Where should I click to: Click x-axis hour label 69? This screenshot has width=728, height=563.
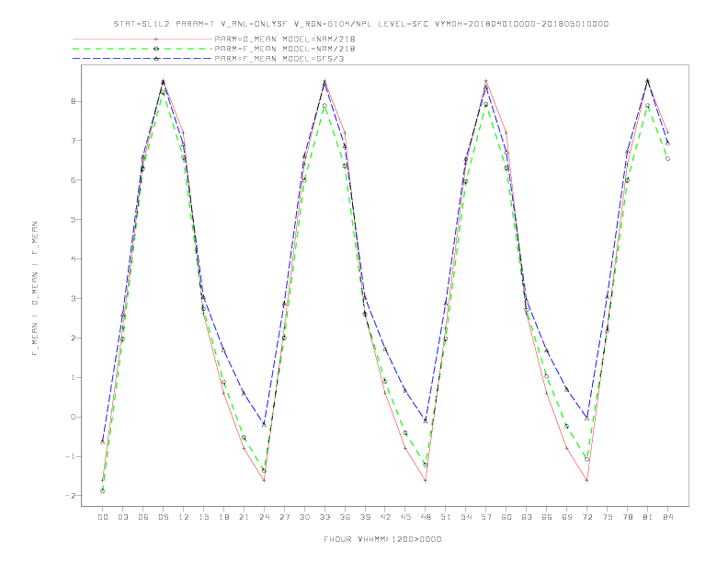coord(567,517)
